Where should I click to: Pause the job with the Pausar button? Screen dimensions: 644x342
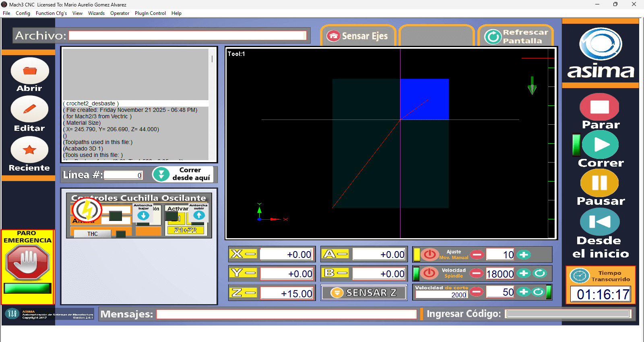(x=599, y=183)
